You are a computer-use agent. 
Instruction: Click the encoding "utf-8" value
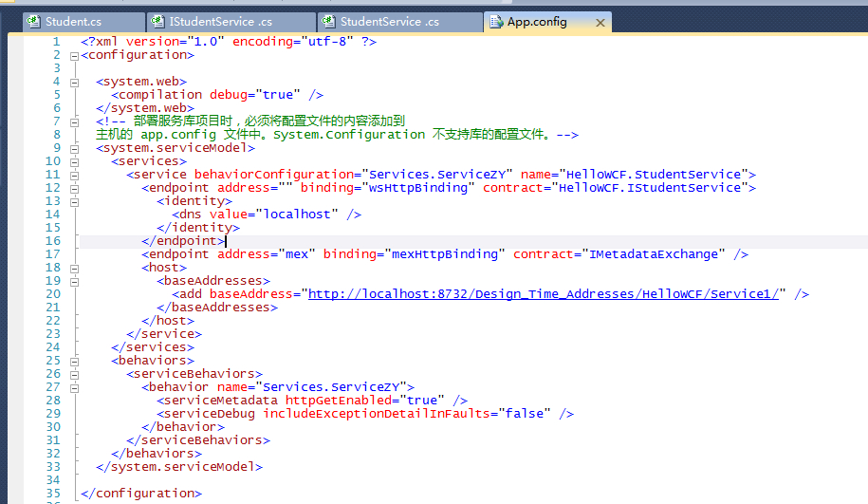(326, 42)
